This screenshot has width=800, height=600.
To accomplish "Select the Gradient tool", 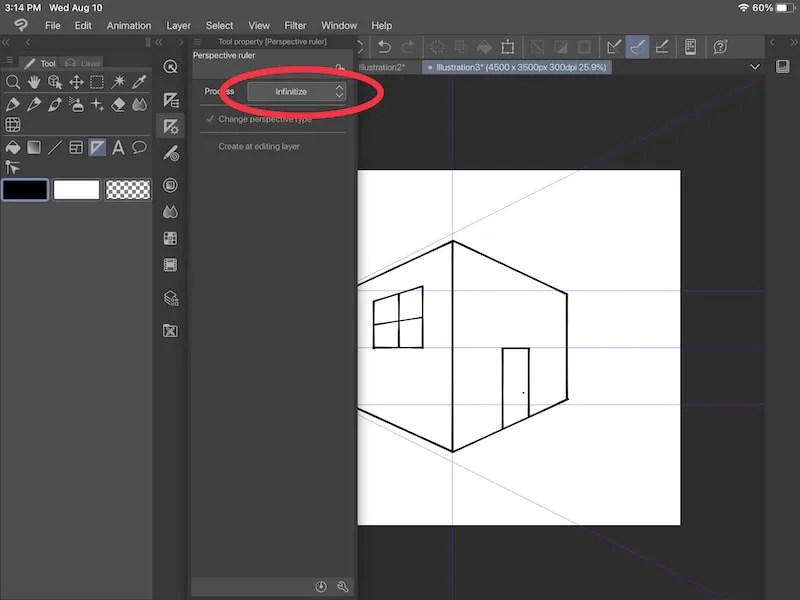I will click(x=34, y=147).
